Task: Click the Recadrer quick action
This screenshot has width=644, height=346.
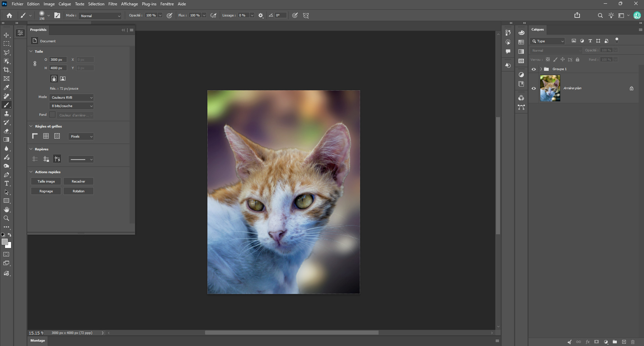Action: point(79,181)
